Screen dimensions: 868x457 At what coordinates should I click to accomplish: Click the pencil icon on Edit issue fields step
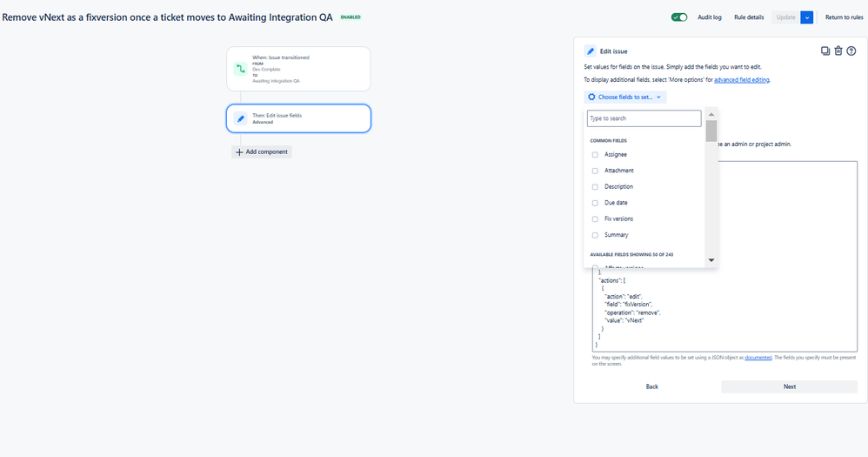coord(240,118)
